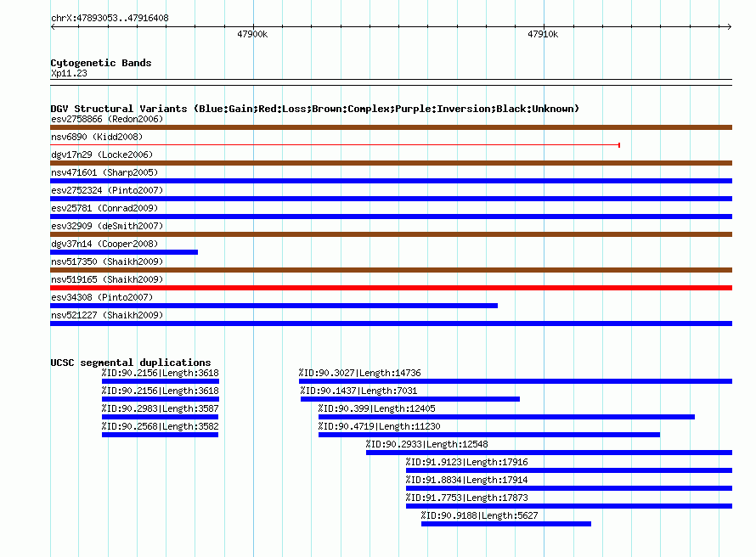The width and height of the screenshot is (756, 557).
Task: Click the chrX:47893053..47916408 coordinate label
Action: coord(110,19)
